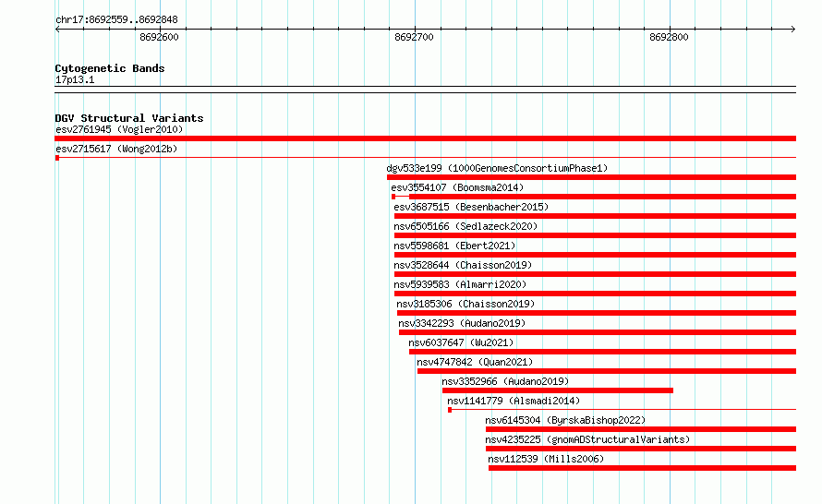This screenshot has width=822, height=504.
Task: Open dgv533e199 (1000GenomesConsortiumPhase1) variant
Action: [x=497, y=168]
